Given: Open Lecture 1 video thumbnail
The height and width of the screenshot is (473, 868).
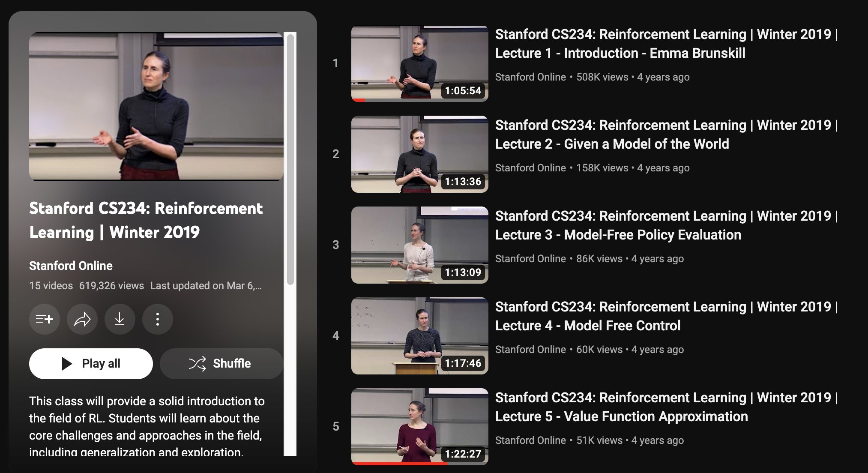Looking at the screenshot, I should click(x=420, y=63).
